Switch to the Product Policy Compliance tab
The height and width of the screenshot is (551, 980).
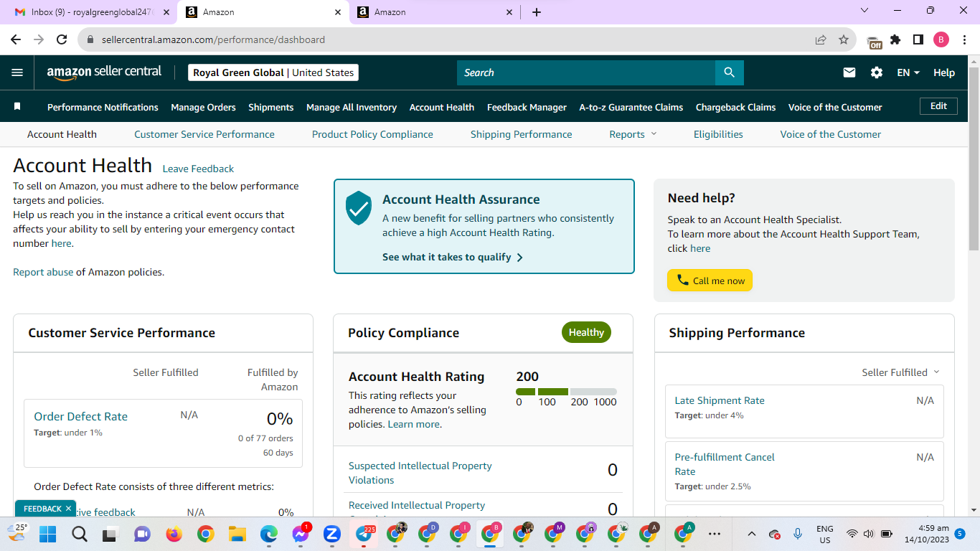[372, 134]
